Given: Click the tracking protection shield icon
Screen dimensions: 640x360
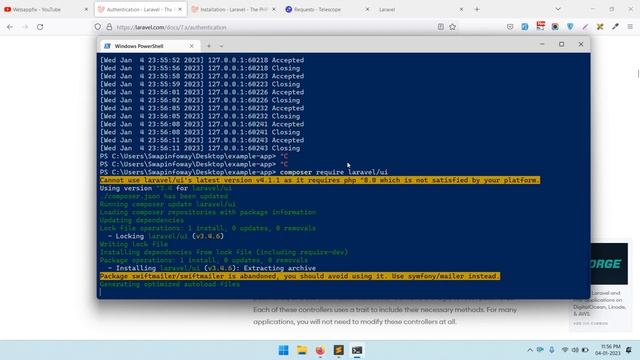Looking at the screenshot, I should (98, 27).
